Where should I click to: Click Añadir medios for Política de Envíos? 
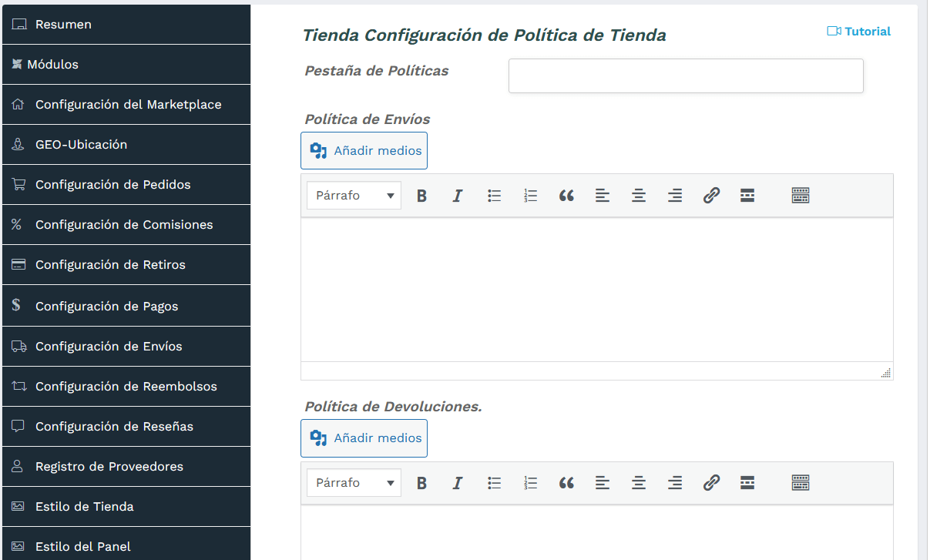(364, 150)
